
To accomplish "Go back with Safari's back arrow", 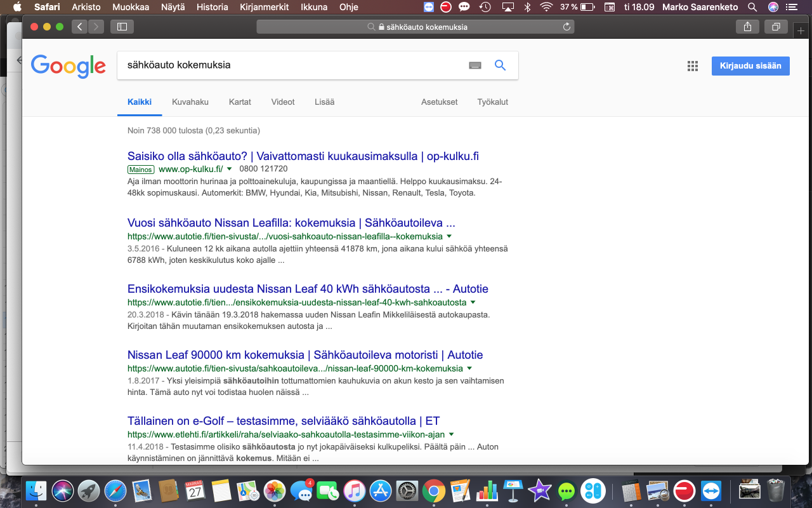I will pos(79,27).
